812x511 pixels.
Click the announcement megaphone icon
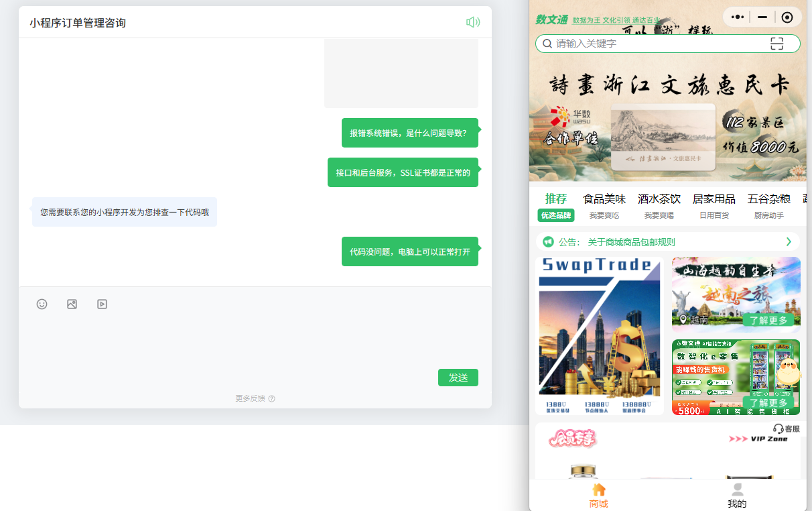pos(548,241)
